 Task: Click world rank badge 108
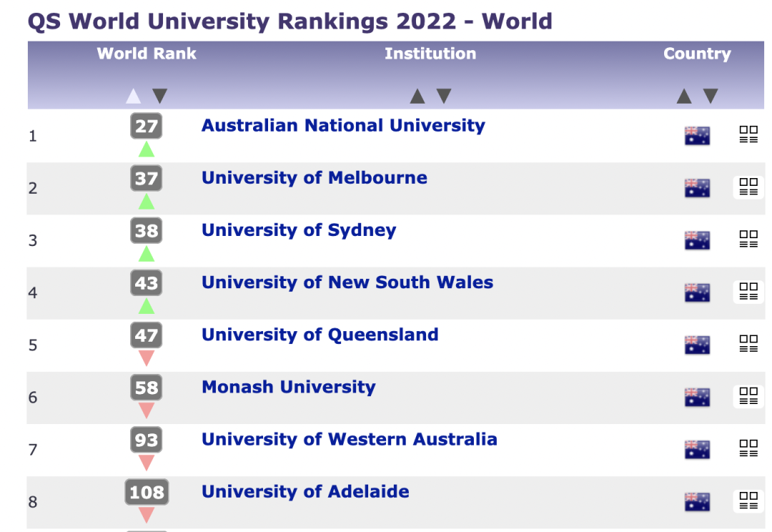(x=147, y=492)
